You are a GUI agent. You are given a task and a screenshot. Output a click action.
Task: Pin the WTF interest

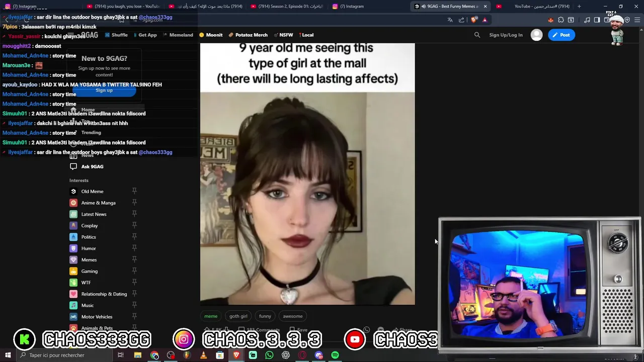[x=134, y=282]
